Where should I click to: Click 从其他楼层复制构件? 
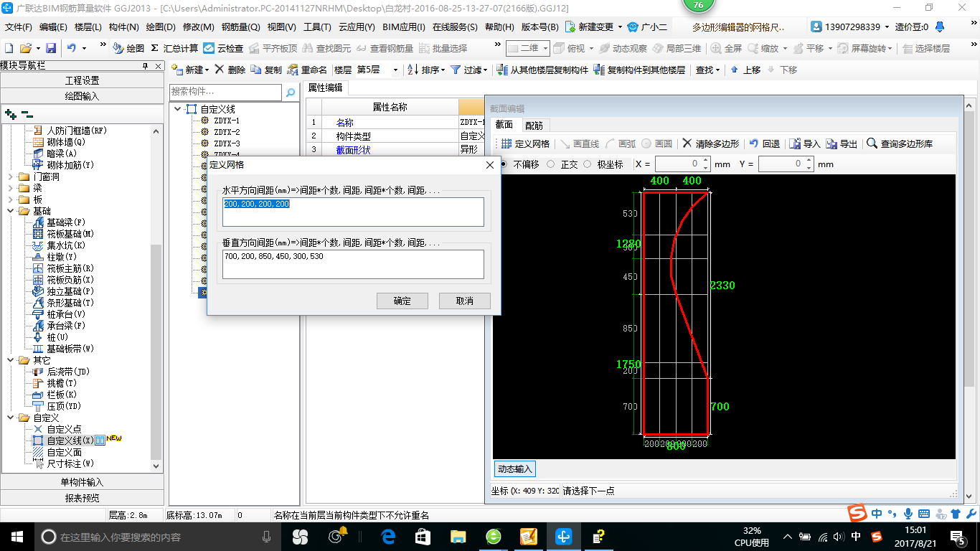tap(542, 70)
